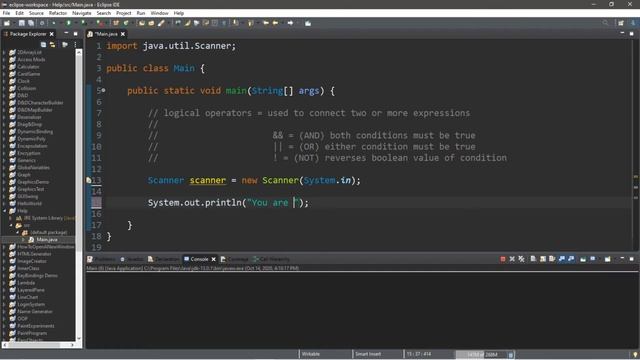
Task: Open the File menu
Action: (6, 13)
